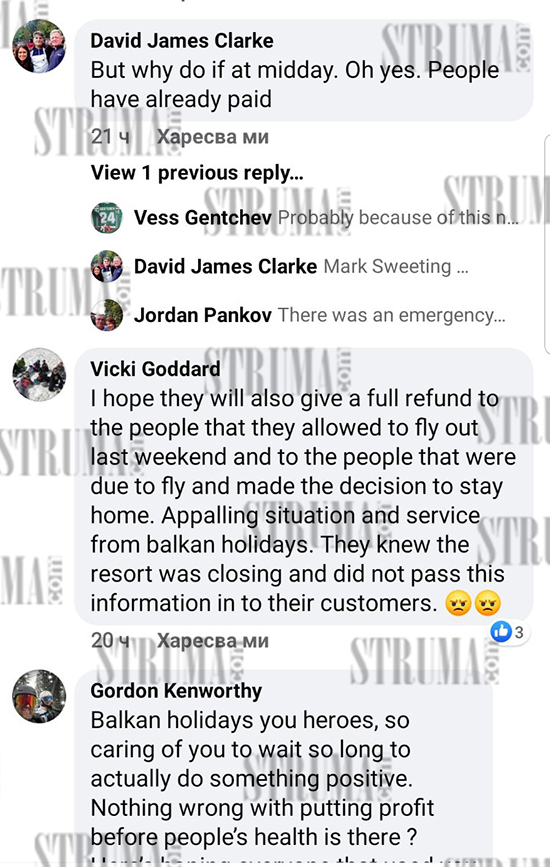Click the 21 ч timestamp
550x867 pixels.
tap(111, 137)
